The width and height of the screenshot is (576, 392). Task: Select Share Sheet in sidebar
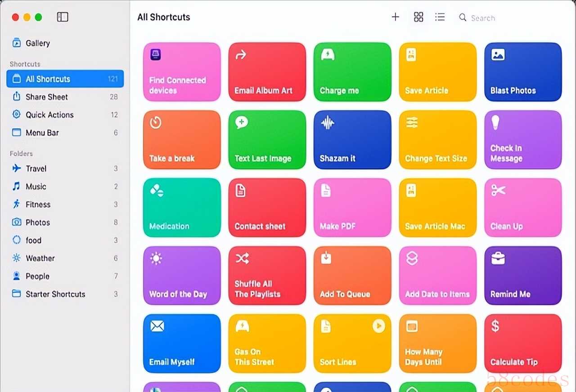(46, 97)
